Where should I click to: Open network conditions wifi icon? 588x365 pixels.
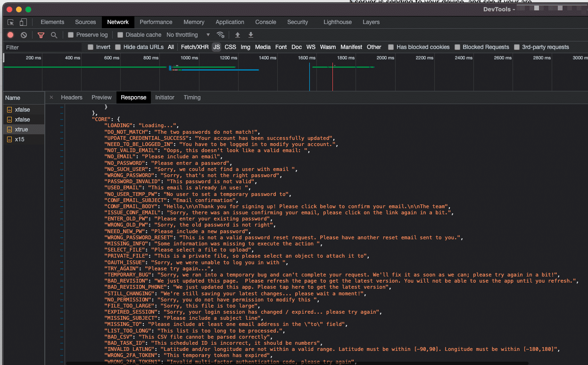[220, 35]
